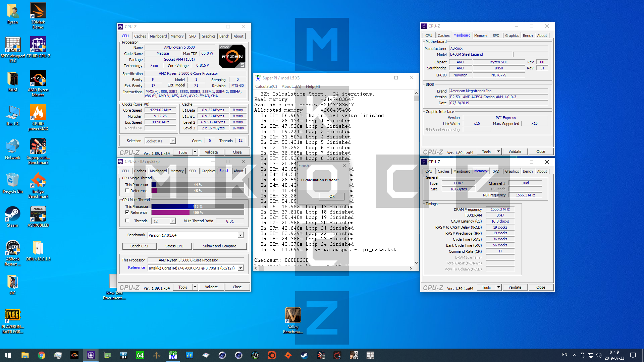Image resolution: width=644 pixels, height=362 pixels.
Task: Open the action center notifications icon
Action: (633, 355)
